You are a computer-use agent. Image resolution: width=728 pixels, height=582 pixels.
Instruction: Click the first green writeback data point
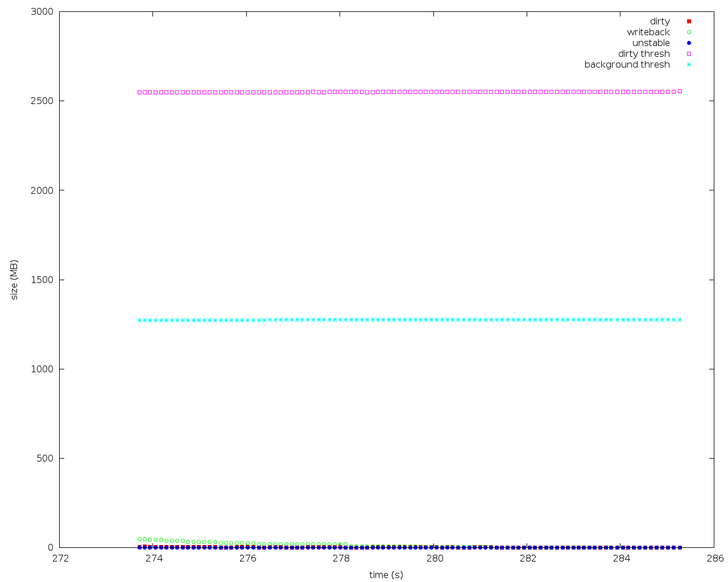pos(140,539)
